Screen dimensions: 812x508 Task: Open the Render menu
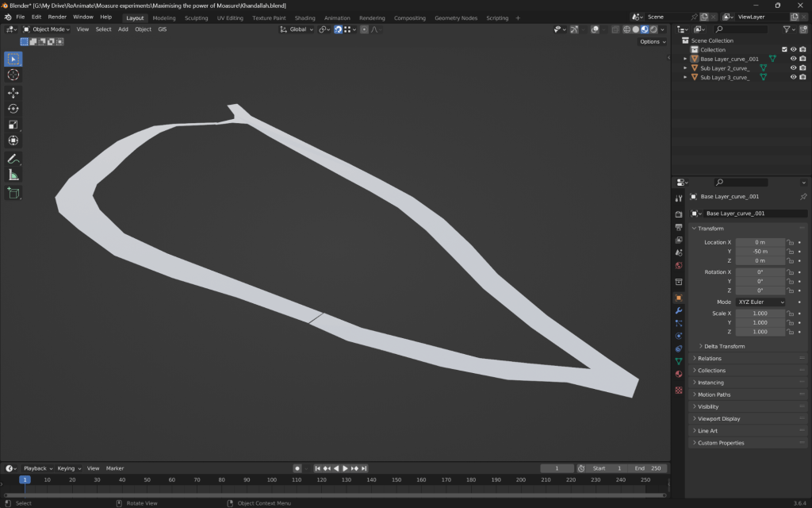57,17
